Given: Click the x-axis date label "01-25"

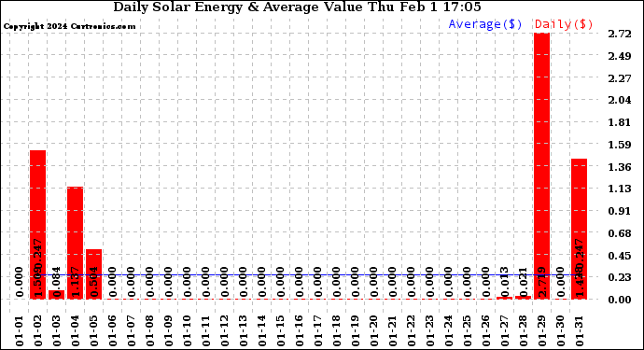Looking at the screenshot, I should coord(468,331).
